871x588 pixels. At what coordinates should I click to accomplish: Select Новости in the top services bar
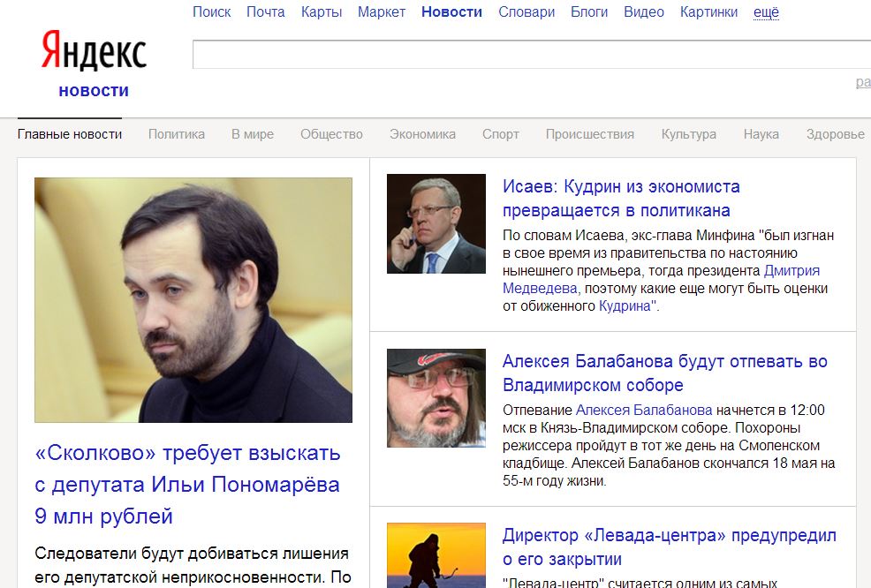click(451, 11)
